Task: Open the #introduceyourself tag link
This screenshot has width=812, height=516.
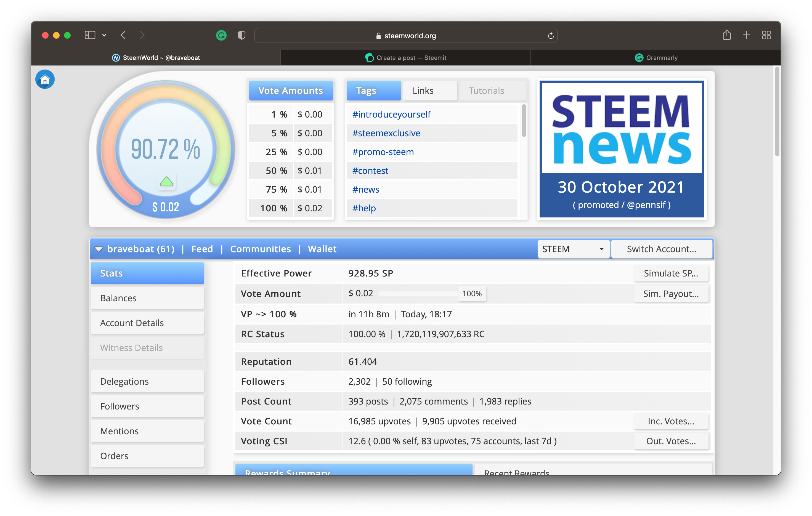Action: click(x=391, y=115)
